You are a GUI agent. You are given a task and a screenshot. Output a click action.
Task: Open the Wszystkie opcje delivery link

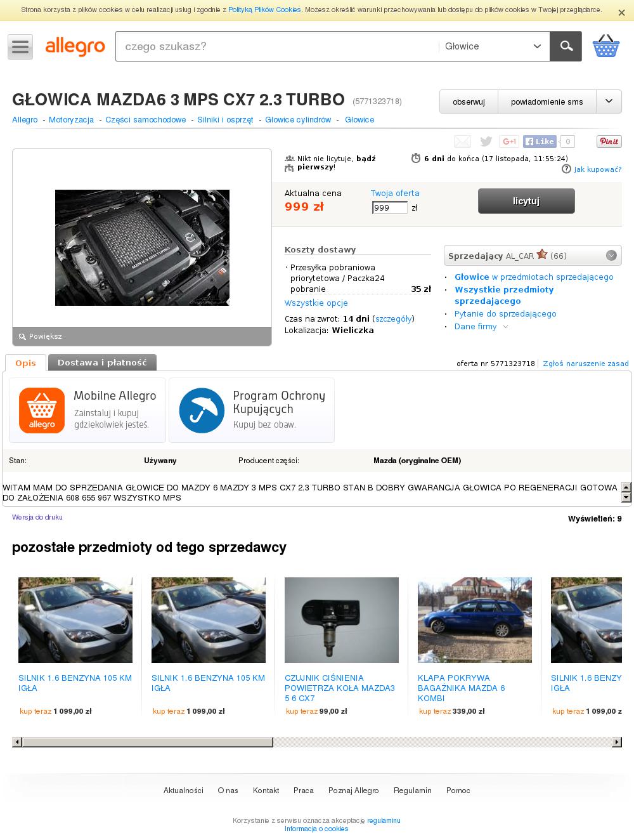(316, 303)
